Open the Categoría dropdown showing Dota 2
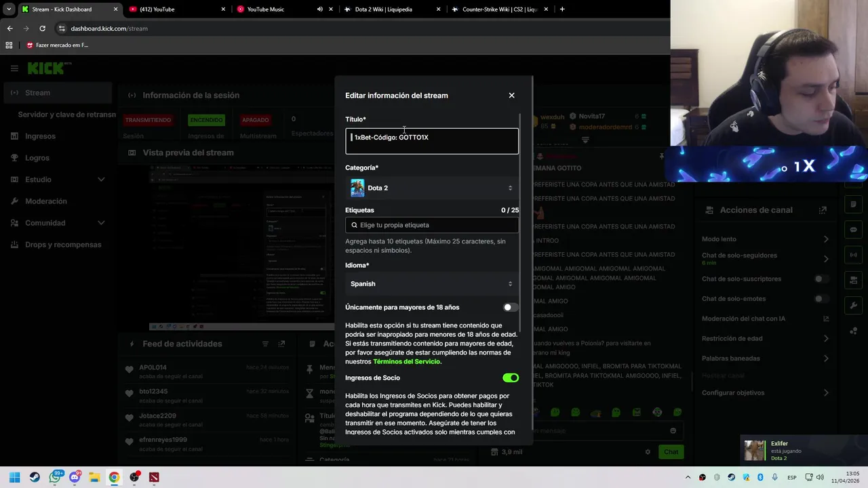The height and width of the screenshot is (488, 868). click(432, 188)
